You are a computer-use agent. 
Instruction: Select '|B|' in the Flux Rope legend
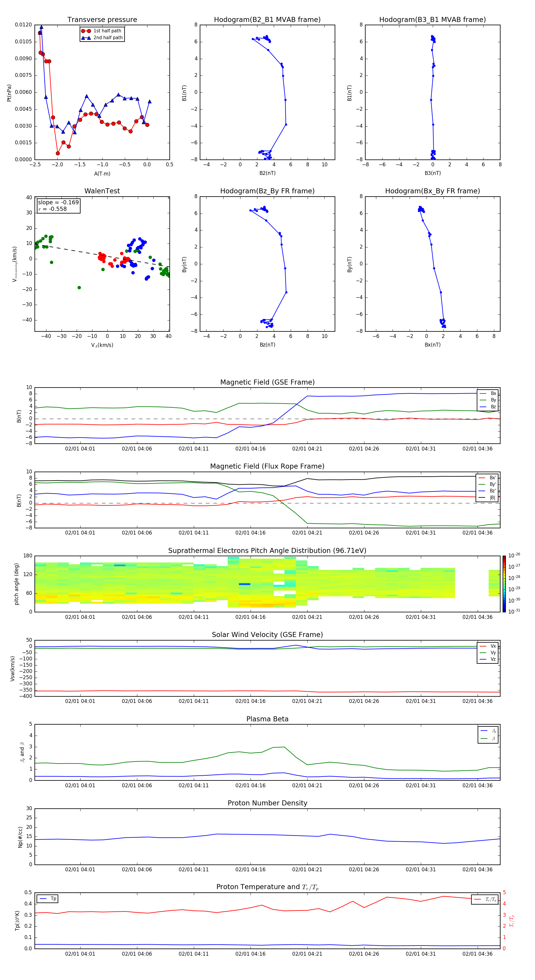point(487,498)
